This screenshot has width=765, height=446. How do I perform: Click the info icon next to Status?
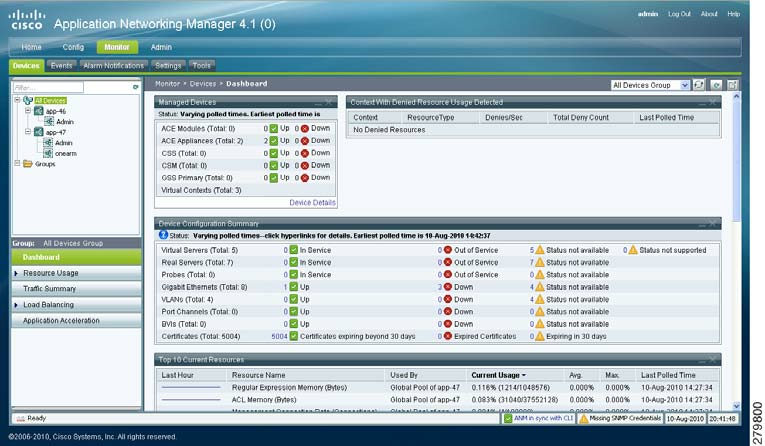[162, 235]
